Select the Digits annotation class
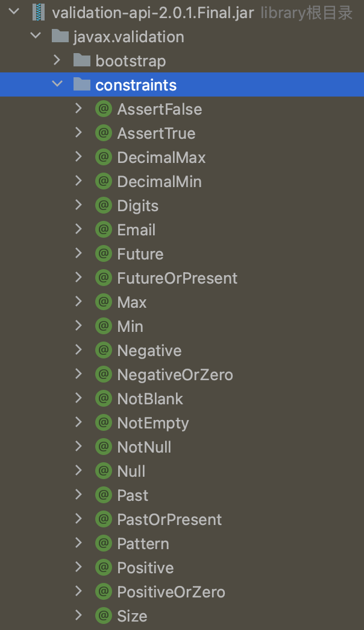Image resolution: width=364 pixels, height=630 pixels. pyautogui.click(x=137, y=206)
